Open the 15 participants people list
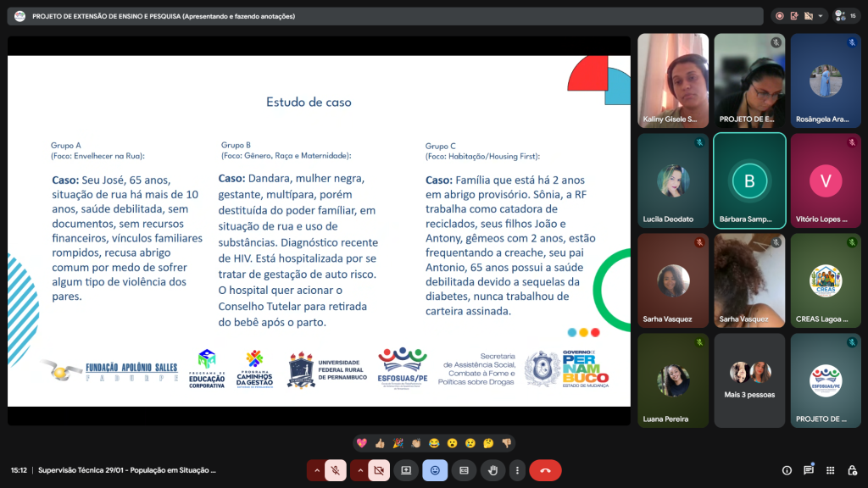This screenshot has width=868, height=488. pyautogui.click(x=845, y=15)
